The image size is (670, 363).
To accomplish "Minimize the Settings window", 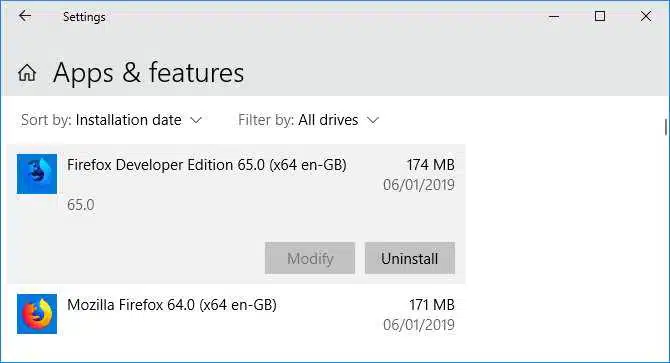I will click(554, 17).
